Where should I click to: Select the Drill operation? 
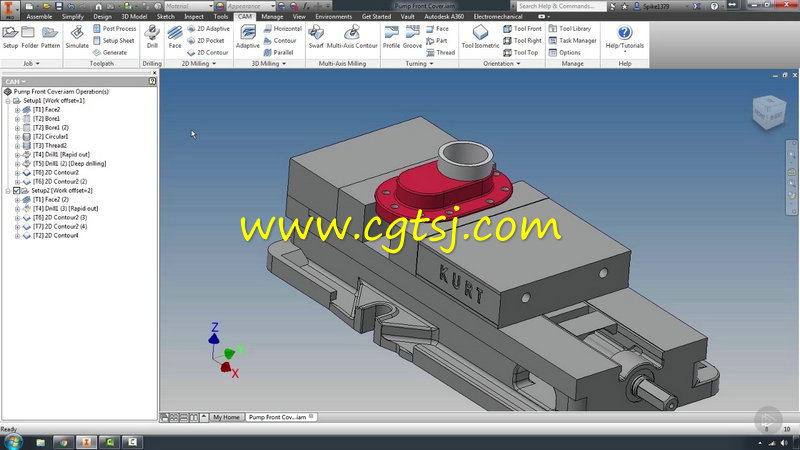(152, 37)
